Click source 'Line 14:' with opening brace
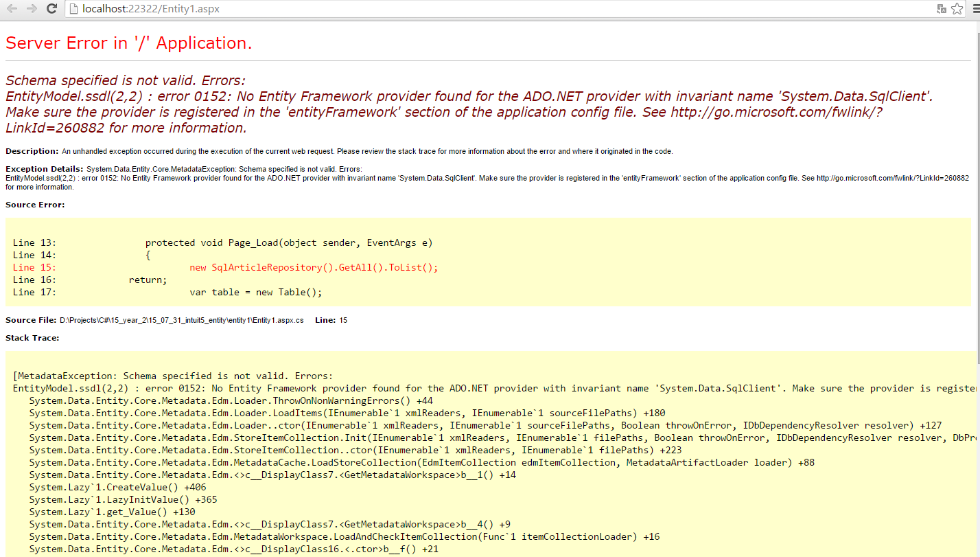This screenshot has height=557, width=980. pyautogui.click(x=82, y=255)
